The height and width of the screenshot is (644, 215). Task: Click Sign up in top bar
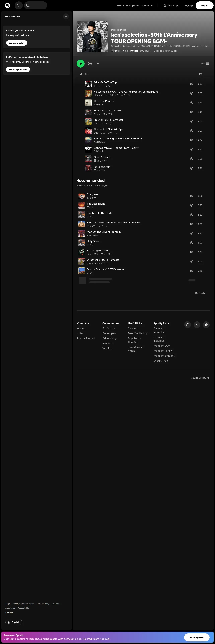pos(189,6)
